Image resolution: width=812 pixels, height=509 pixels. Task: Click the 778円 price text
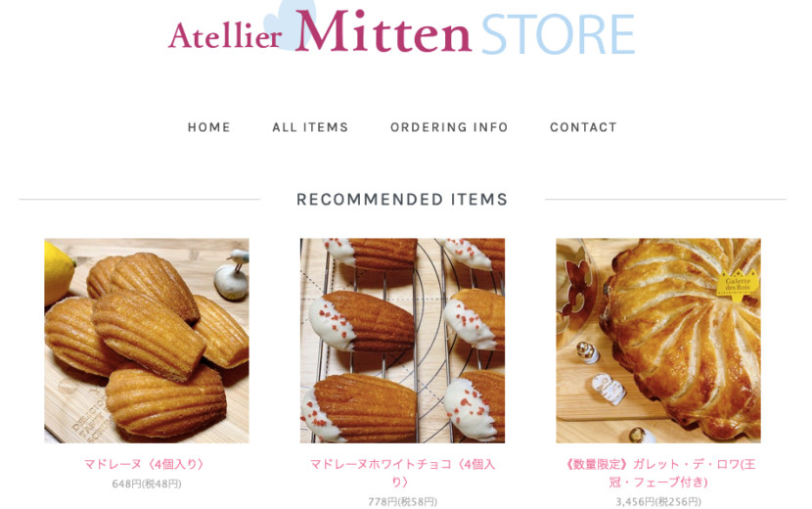coord(402,502)
